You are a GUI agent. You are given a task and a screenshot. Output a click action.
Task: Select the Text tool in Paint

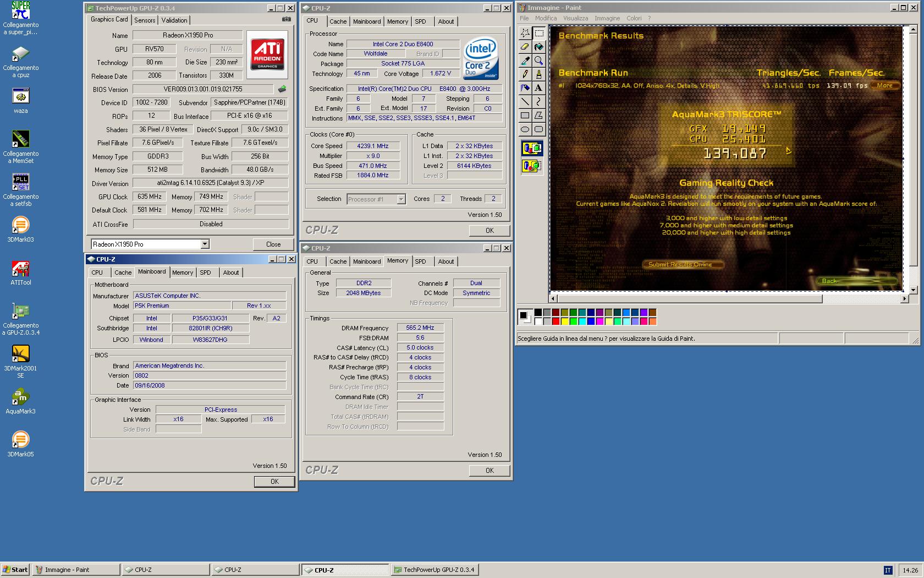pos(538,88)
